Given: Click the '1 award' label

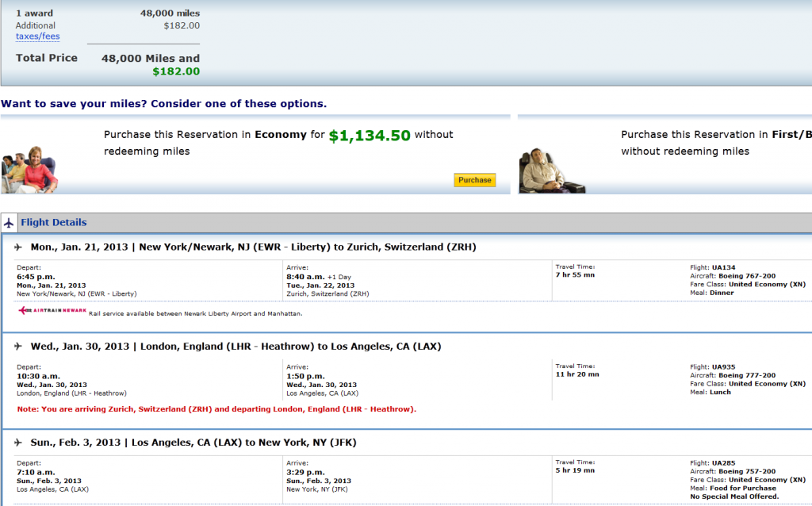Looking at the screenshot, I should [34, 13].
